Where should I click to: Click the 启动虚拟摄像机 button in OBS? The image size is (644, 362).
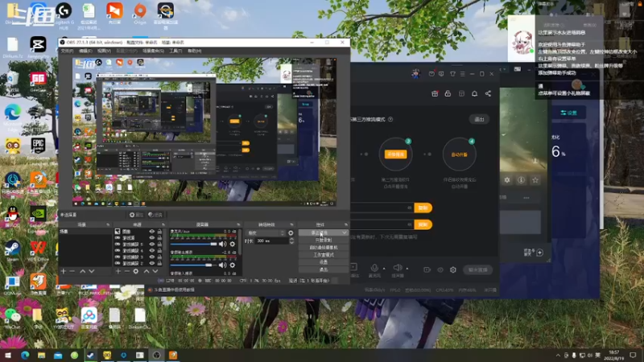pos(324,248)
